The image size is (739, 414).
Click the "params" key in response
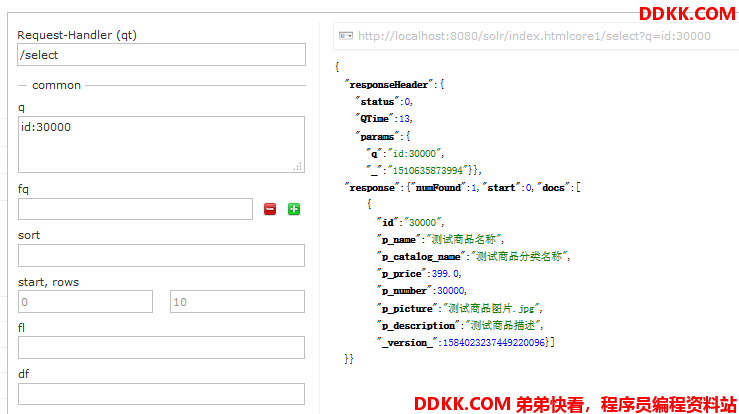[x=377, y=137]
